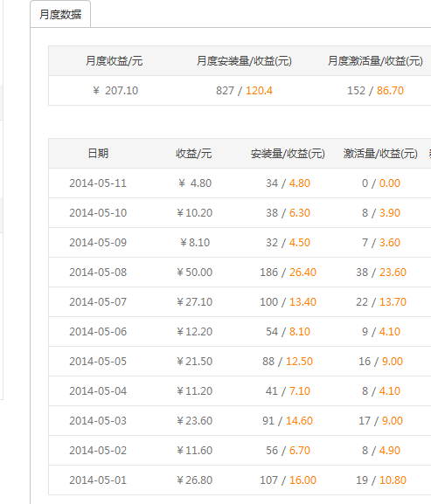Click the 激活量/收益(元) column header

pos(380,154)
